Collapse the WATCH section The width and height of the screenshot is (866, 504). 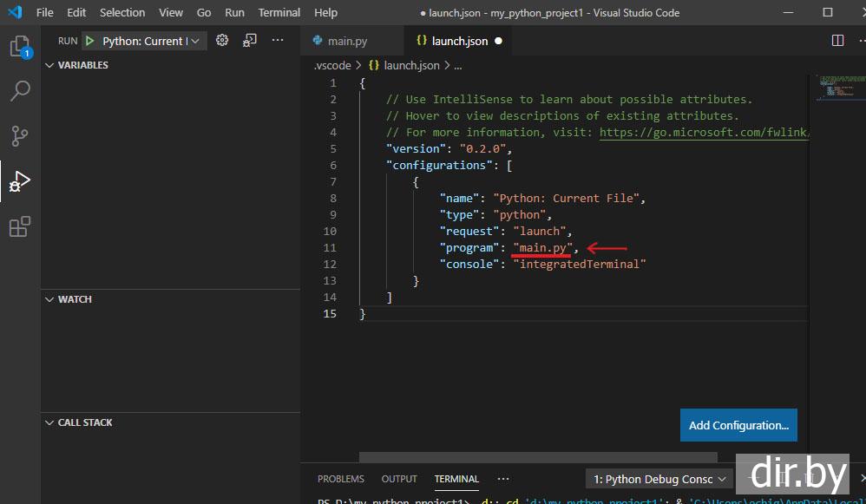[74, 299]
